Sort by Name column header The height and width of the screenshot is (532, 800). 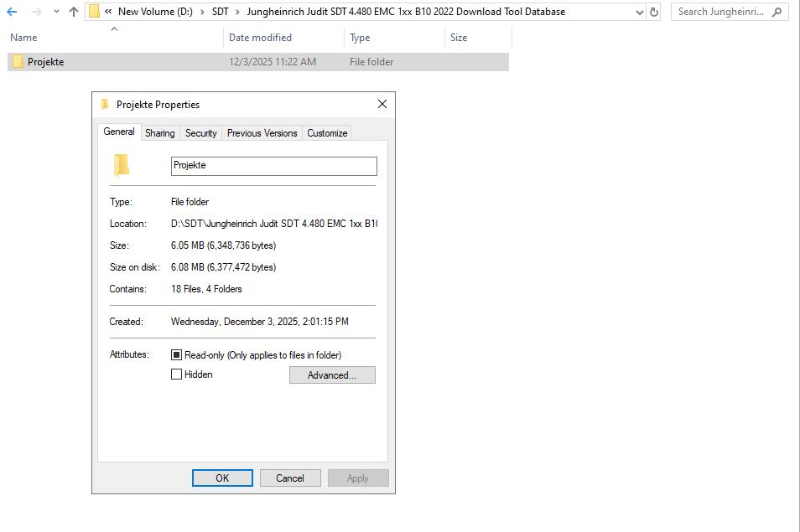23,37
